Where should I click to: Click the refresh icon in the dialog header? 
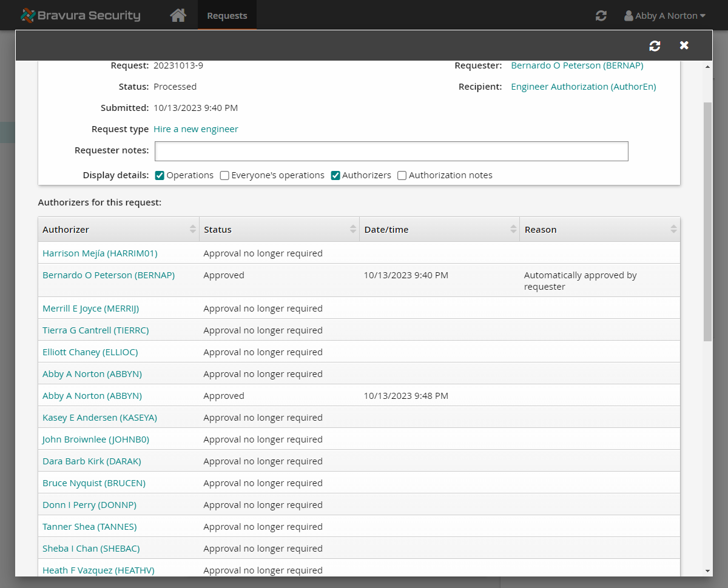[x=655, y=45]
